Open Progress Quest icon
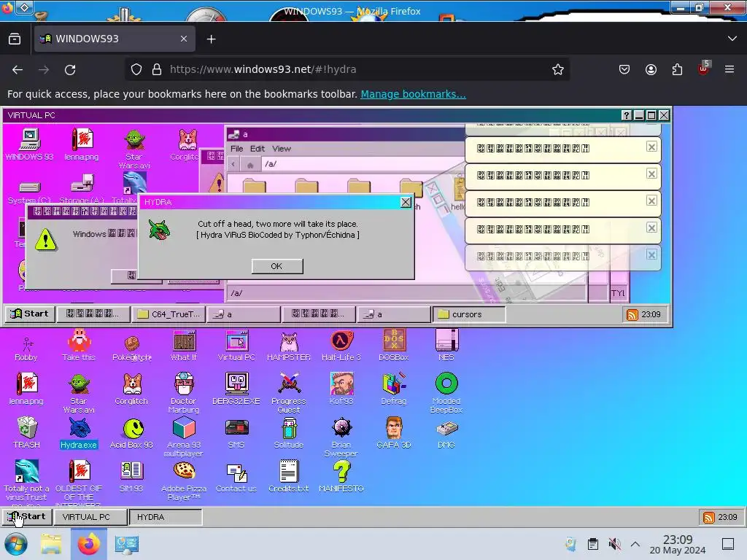This screenshot has height=560, width=747. 289,393
